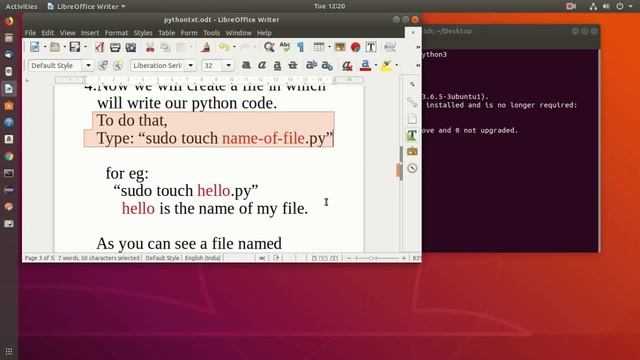The image size is (640, 360).
Task: Insert a text box with the T icon
Action: coord(371,47)
